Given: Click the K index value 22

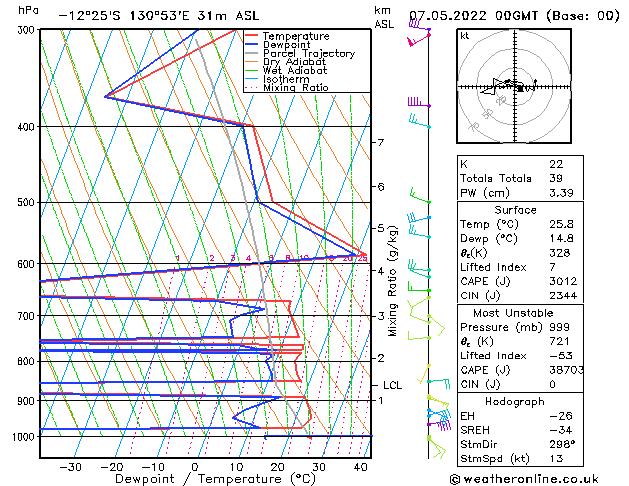Looking at the screenshot, I should click(x=556, y=164).
